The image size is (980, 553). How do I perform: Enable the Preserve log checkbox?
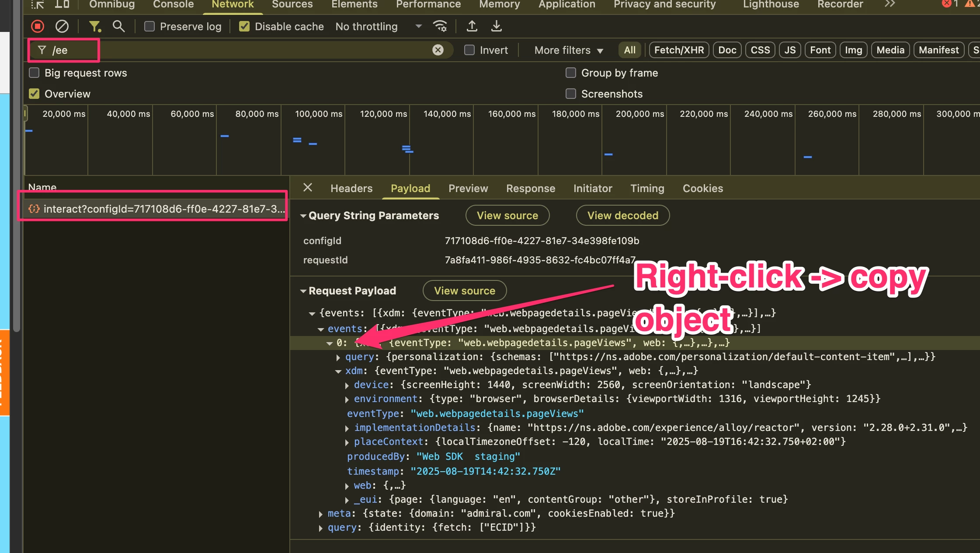149,26
